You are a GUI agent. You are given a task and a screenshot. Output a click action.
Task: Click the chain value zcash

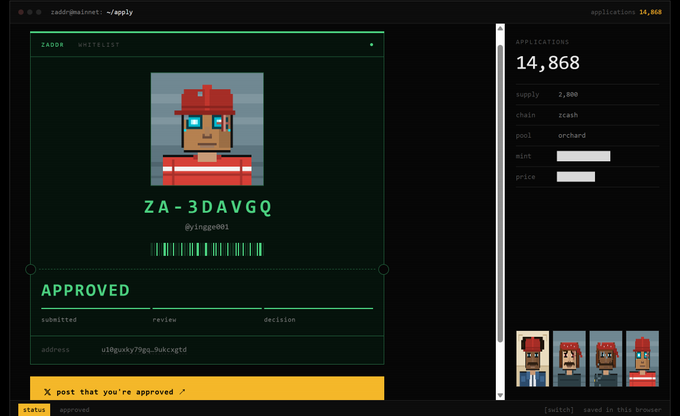pos(568,115)
